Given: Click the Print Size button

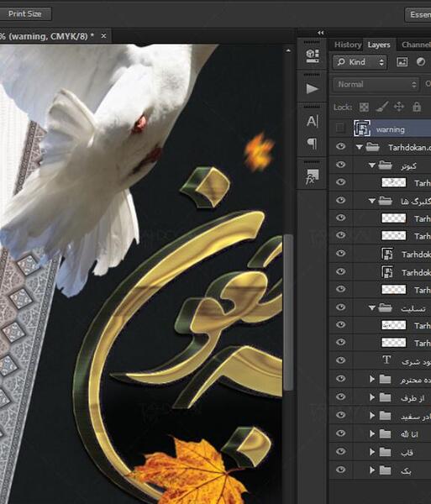Looking at the screenshot, I should coord(25,13).
